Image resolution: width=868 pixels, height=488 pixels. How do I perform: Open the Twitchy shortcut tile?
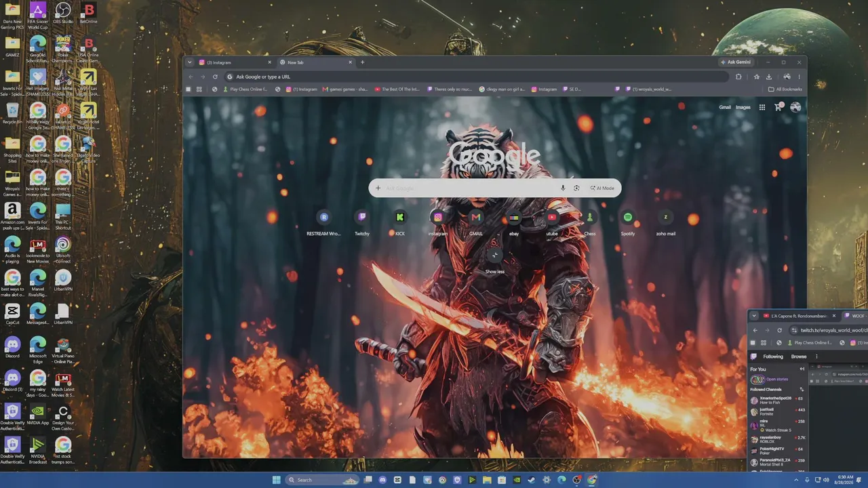pos(362,223)
